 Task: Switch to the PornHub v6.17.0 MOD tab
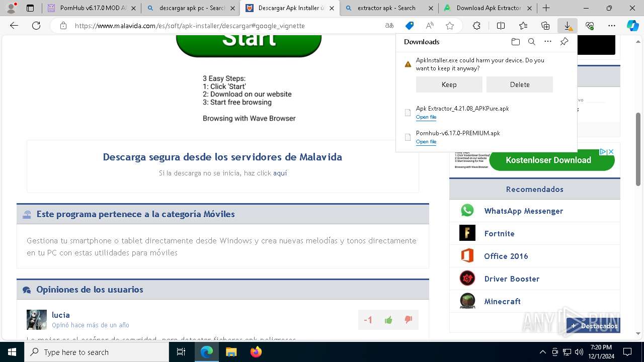(91, 8)
